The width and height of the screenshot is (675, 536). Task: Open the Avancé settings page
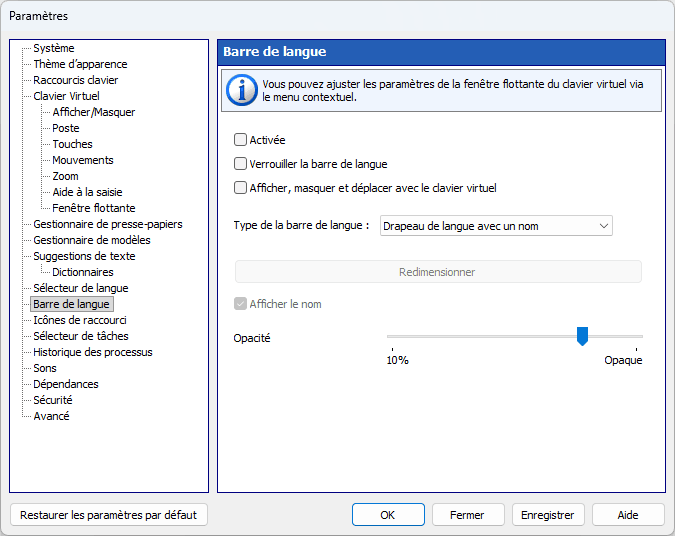click(x=51, y=416)
